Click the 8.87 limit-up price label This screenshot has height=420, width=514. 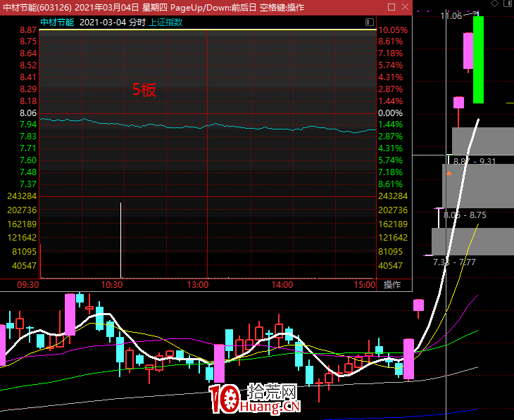(x=28, y=30)
